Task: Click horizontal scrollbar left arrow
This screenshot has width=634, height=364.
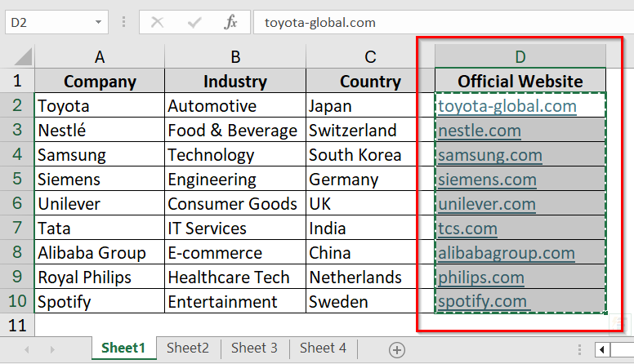Action: [602, 349]
